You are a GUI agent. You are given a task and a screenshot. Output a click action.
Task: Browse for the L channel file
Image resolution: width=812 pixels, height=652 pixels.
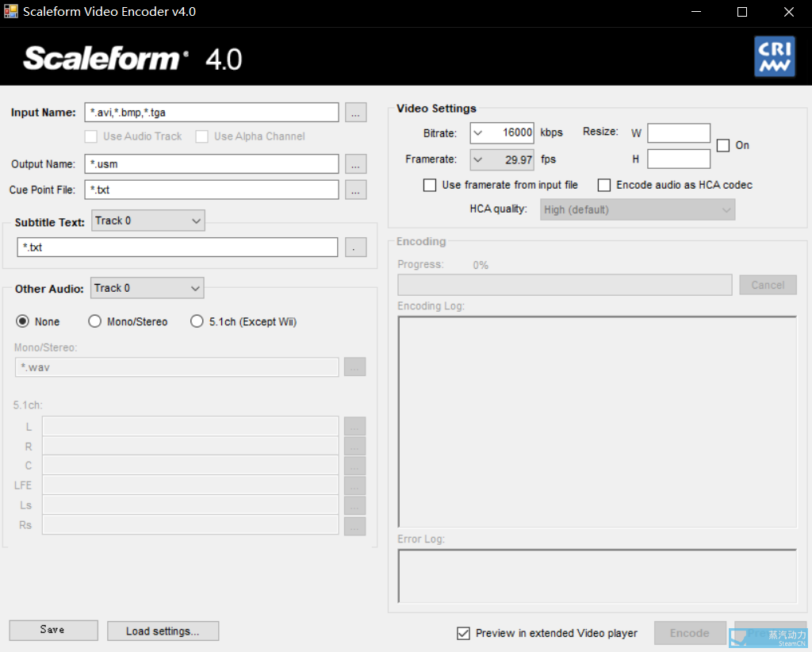pos(354,426)
